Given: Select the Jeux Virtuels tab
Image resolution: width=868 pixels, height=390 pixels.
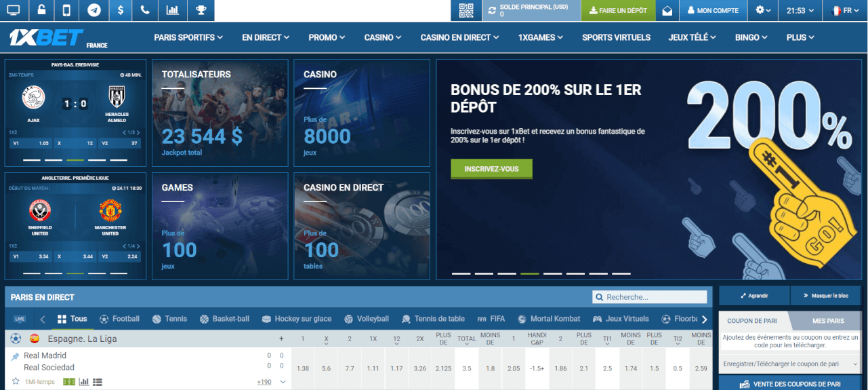Looking at the screenshot, I should 621,319.
